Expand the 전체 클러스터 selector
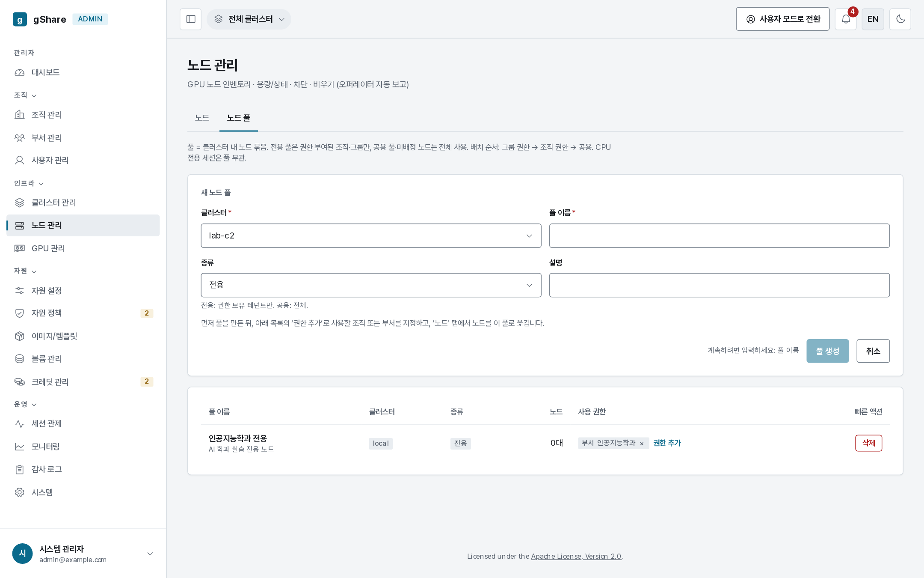The image size is (924, 578). coord(249,19)
